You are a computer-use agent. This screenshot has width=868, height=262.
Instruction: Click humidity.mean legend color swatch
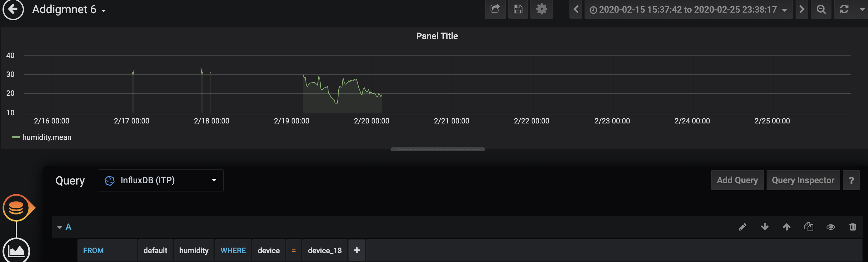16,137
